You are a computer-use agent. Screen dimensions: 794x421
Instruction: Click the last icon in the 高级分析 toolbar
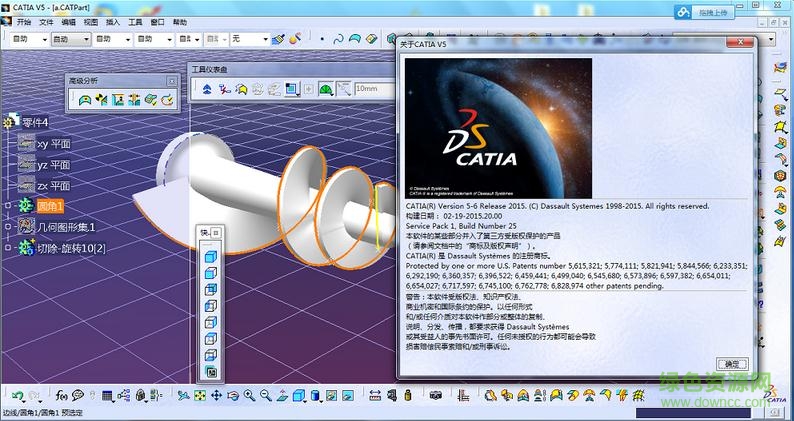coord(167,99)
